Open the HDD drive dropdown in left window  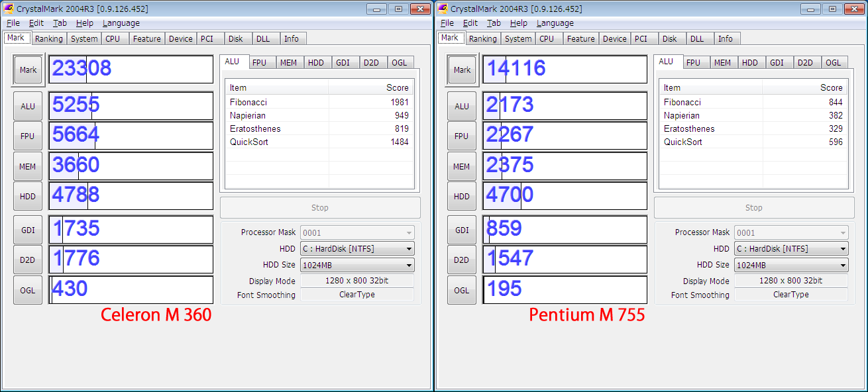point(357,249)
